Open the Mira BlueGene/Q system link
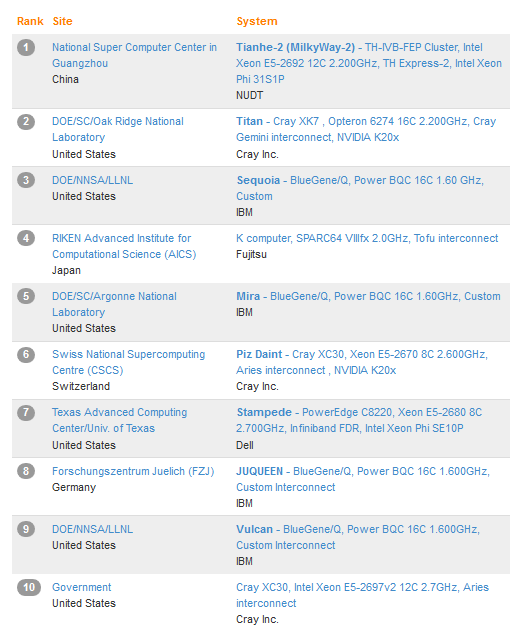 tap(368, 296)
